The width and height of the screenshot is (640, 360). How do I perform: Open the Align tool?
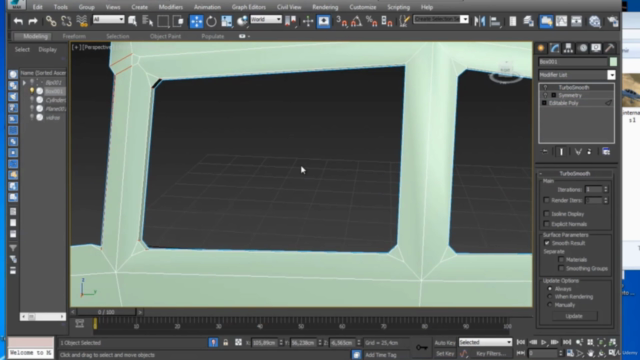coord(495,21)
